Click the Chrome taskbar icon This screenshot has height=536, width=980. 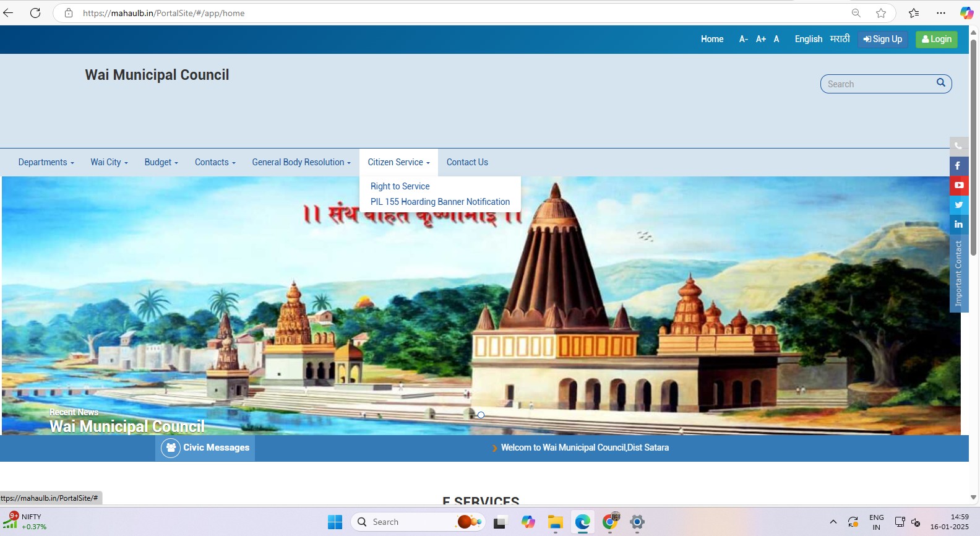[x=610, y=522]
